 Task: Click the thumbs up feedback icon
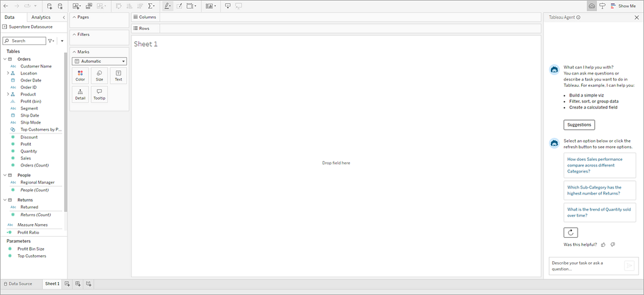click(x=603, y=245)
